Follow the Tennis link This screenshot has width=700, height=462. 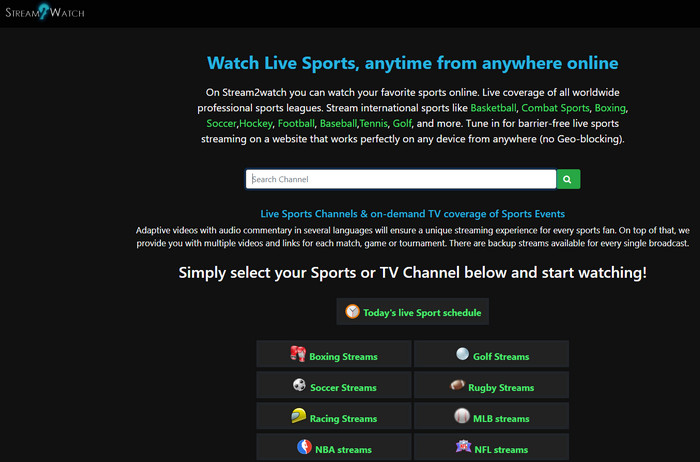click(x=373, y=123)
